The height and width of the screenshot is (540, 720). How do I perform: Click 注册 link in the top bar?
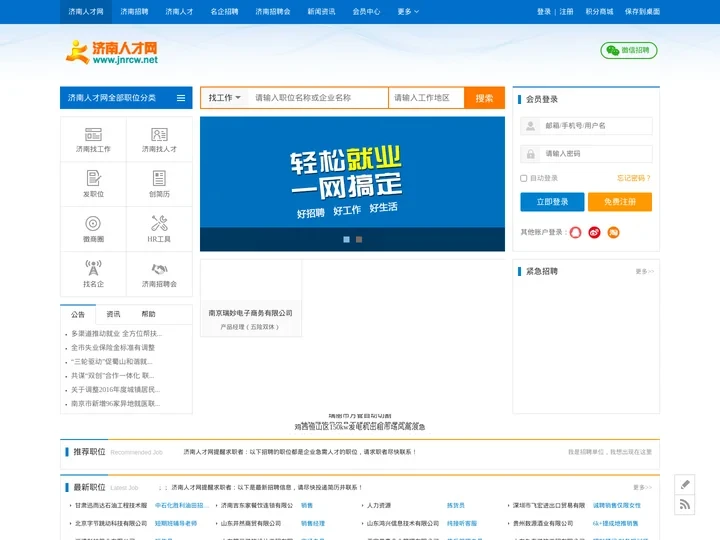click(x=566, y=11)
